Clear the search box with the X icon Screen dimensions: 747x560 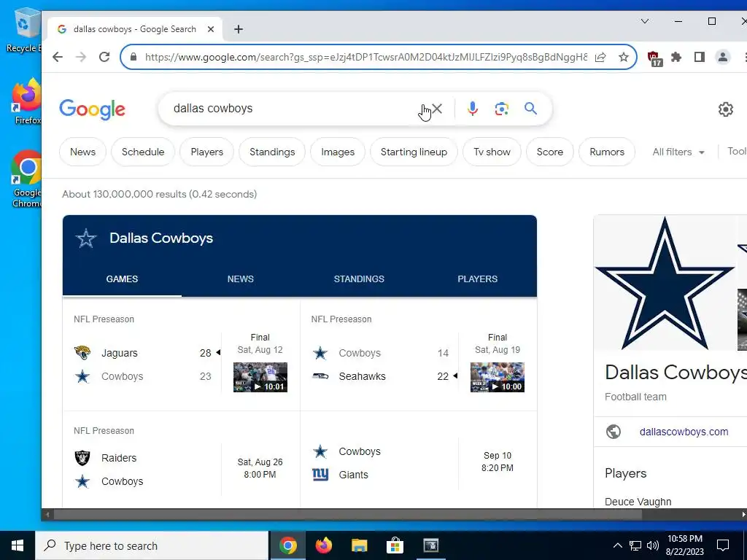437,109
